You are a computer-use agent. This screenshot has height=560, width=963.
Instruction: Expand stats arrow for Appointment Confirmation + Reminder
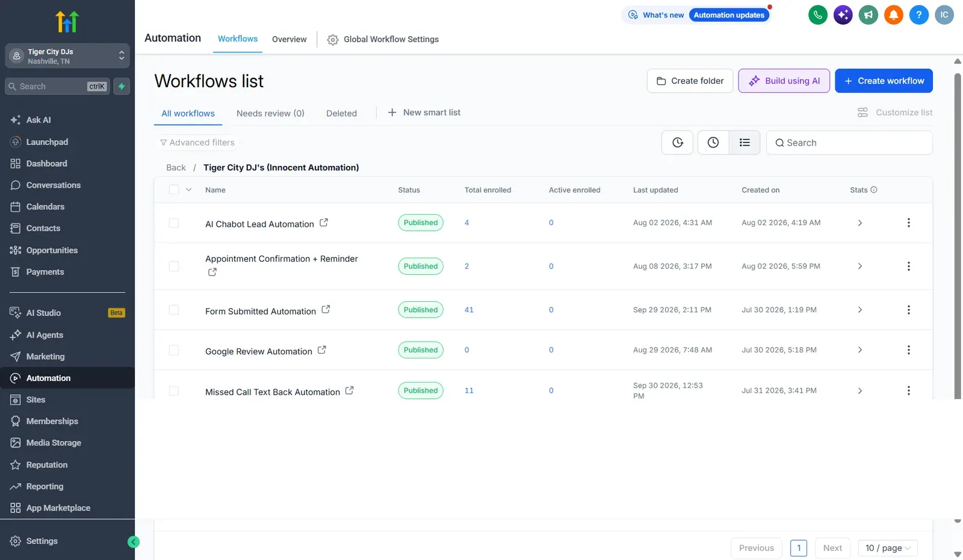tap(859, 266)
